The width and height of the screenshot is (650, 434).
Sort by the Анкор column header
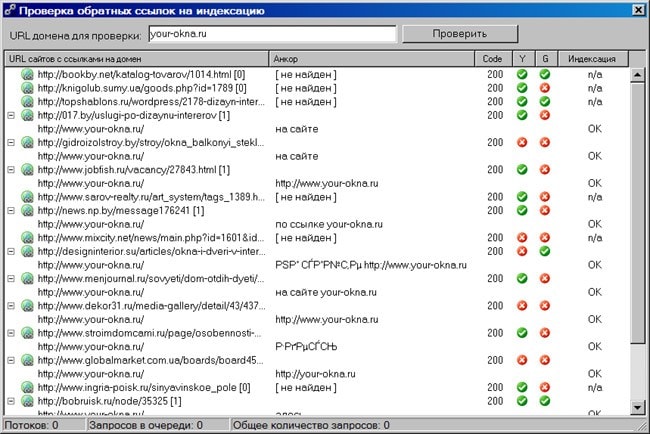point(372,59)
